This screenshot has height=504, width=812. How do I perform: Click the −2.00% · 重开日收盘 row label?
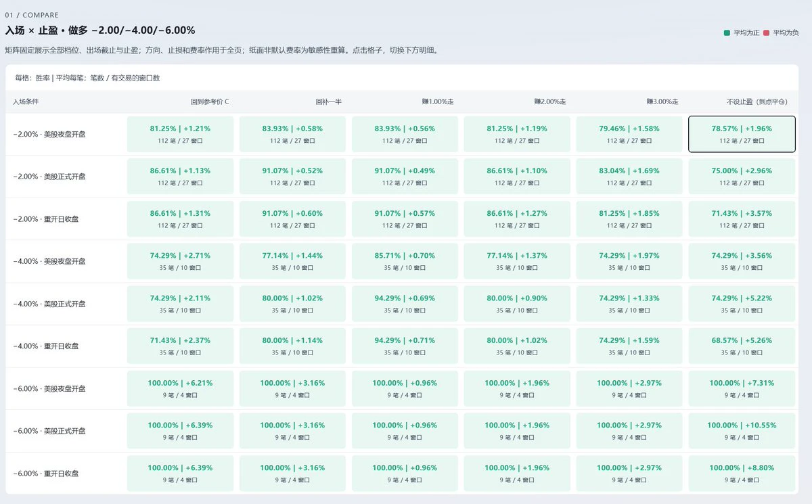pyautogui.click(x=46, y=219)
